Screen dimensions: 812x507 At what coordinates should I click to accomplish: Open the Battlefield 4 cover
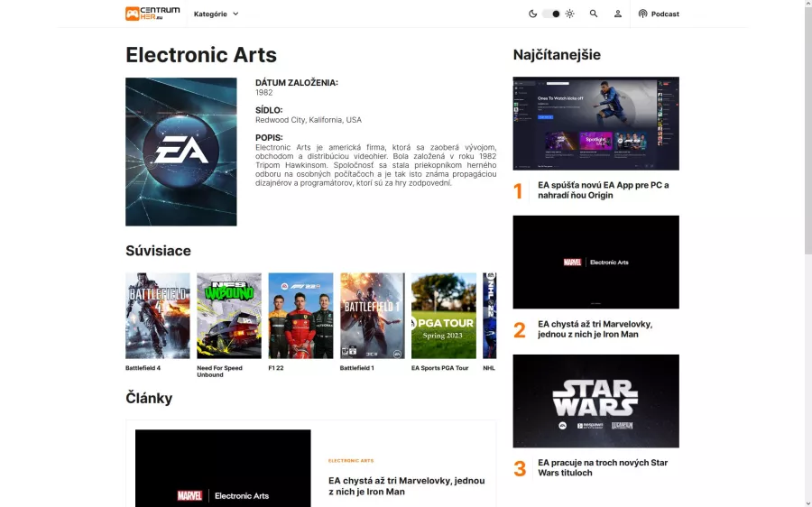157,316
